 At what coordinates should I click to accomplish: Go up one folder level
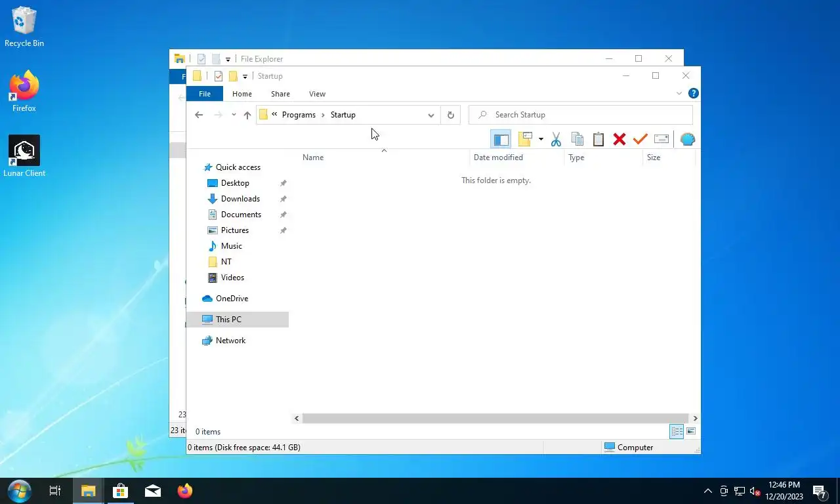(247, 115)
